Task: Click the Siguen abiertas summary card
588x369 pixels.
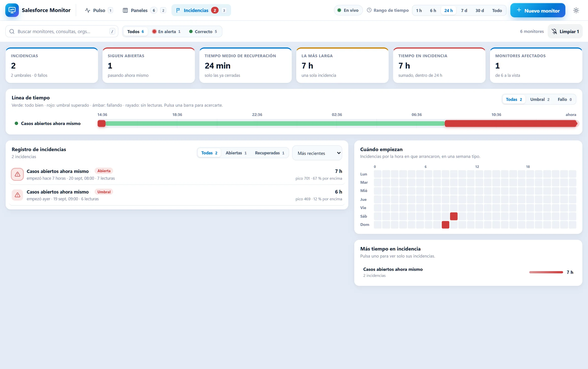Action: point(149,65)
